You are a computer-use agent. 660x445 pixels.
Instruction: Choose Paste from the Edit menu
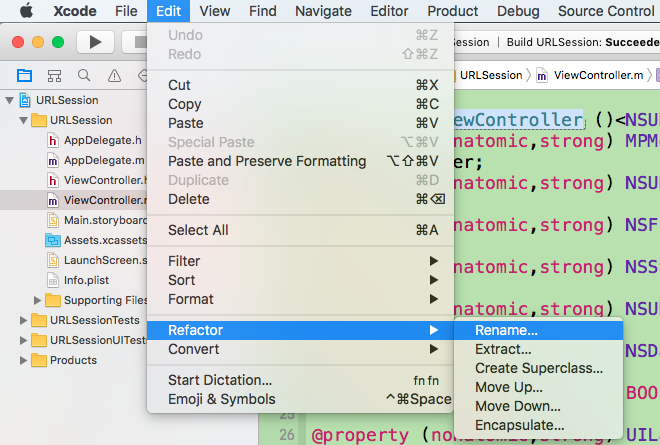coord(300,123)
